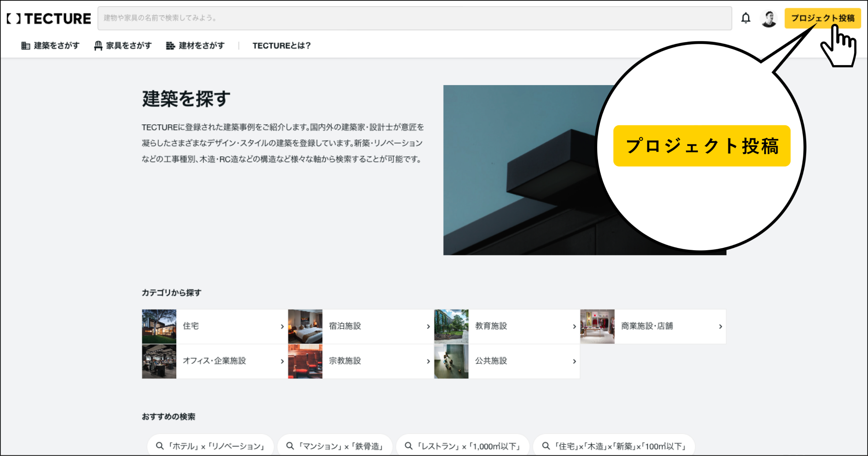Expand the 宿泊施設 category chevron
The width and height of the screenshot is (868, 456).
click(429, 326)
